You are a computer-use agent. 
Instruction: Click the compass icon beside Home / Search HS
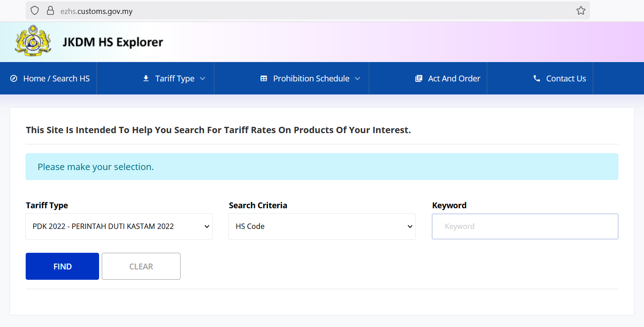tap(14, 79)
